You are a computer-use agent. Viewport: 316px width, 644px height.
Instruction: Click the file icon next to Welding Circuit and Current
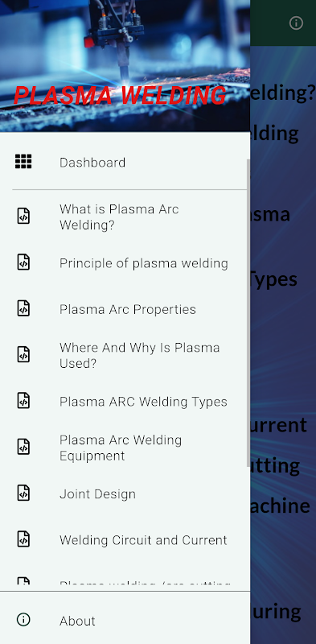23,539
